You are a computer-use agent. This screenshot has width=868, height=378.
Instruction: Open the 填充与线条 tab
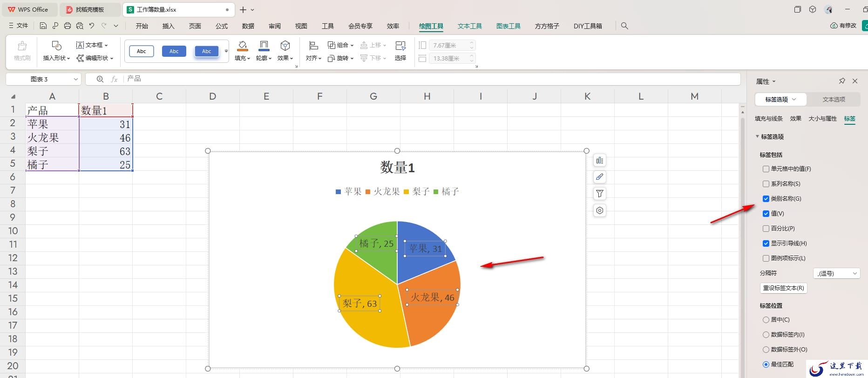[769, 119]
